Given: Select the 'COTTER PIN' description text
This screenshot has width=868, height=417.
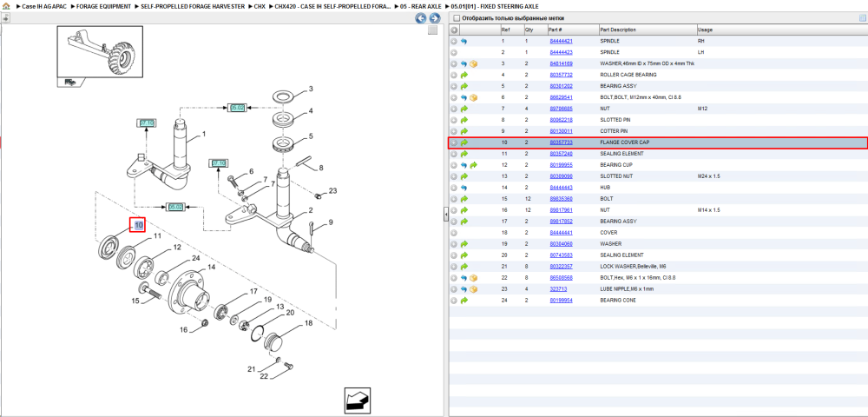Looking at the screenshot, I should point(614,131).
